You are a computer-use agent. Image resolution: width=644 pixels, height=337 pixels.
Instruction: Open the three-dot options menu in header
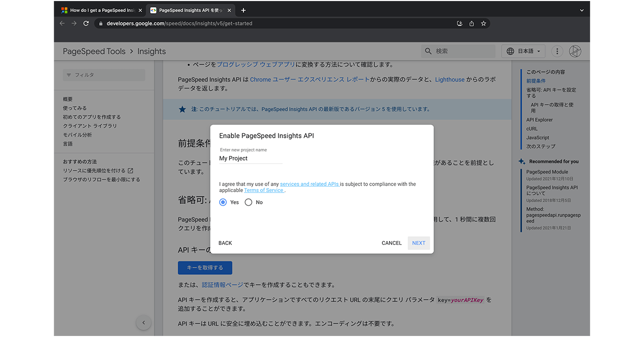tap(557, 51)
